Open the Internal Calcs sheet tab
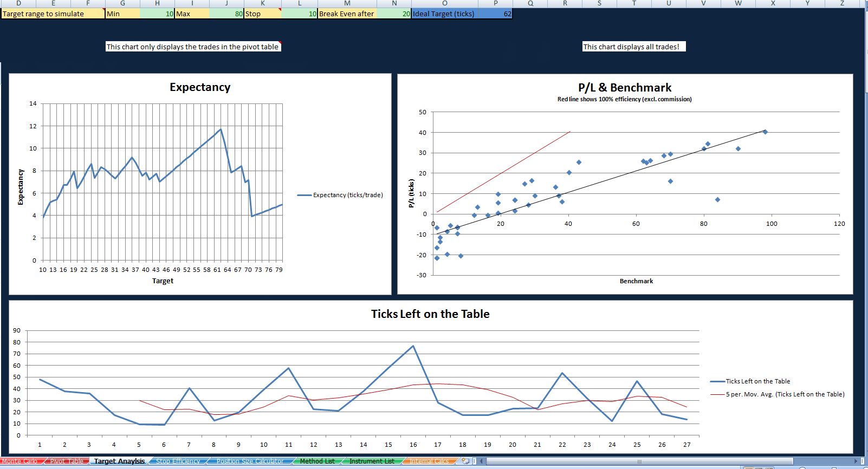Viewport: 868px width, 469px height. (x=429, y=461)
